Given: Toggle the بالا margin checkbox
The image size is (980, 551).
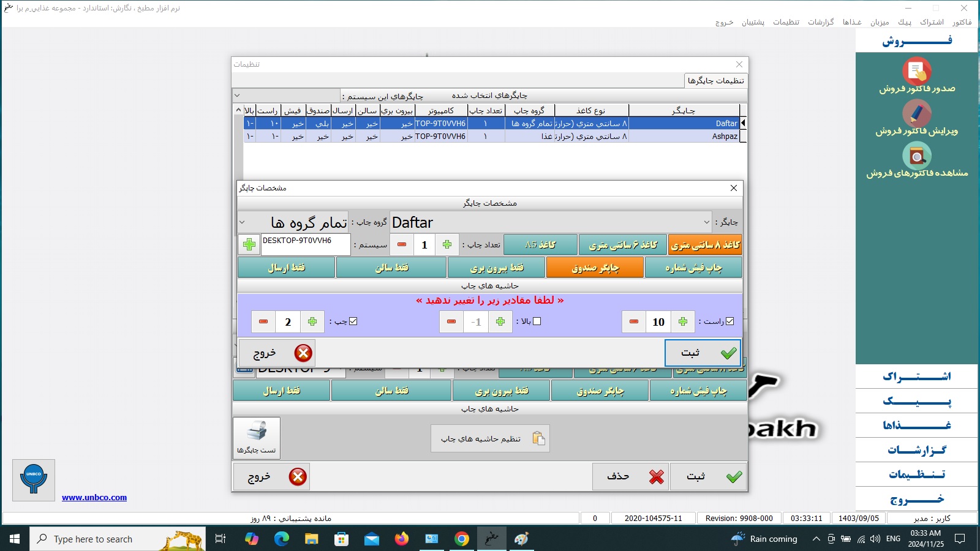Looking at the screenshot, I should (x=537, y=321).
